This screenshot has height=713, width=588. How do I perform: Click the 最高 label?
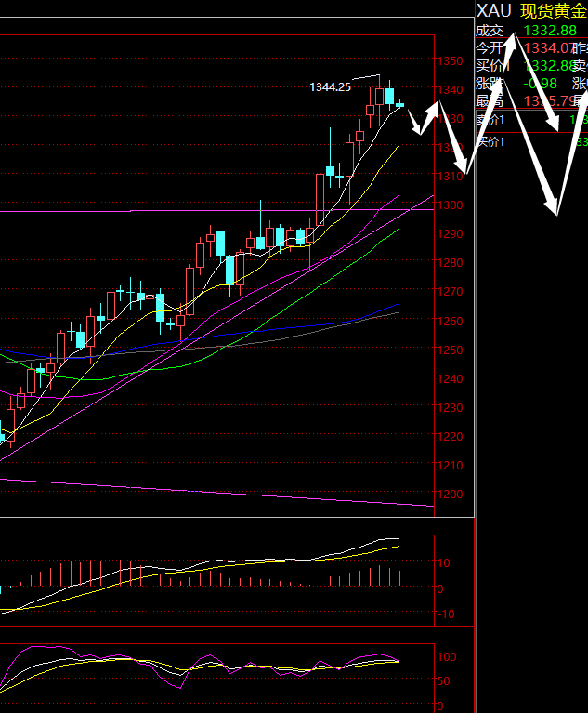[490, 100]
